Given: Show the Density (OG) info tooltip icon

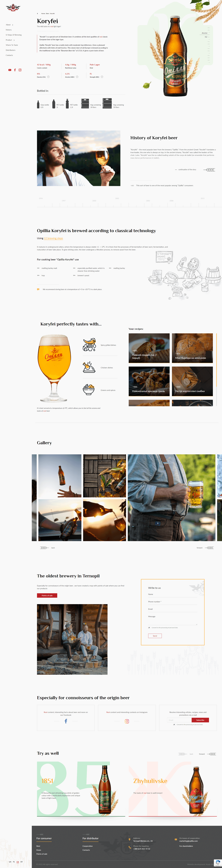Looking at the screenshot, I should pyautogui.click(x=48, y=77).
